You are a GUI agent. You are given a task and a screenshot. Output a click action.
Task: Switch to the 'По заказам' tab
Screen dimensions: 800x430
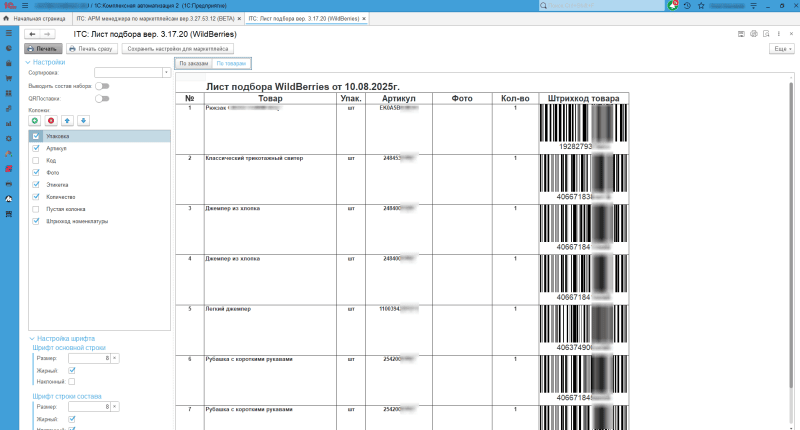pyautogui.click(x=193, y=63)
